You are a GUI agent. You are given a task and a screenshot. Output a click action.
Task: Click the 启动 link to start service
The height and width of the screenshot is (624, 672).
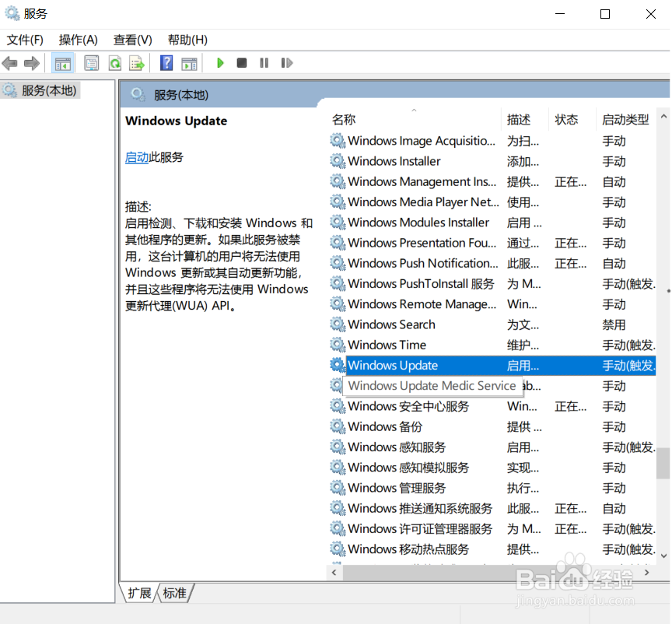tap(137, 157)
